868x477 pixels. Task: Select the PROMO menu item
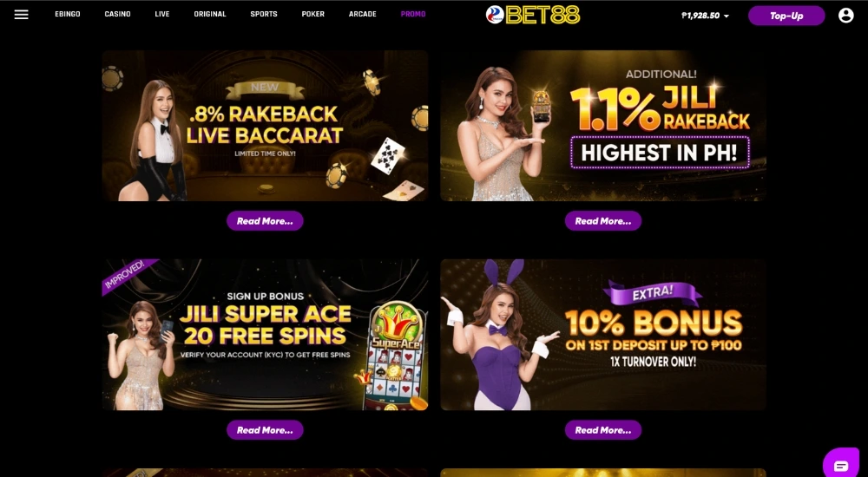pyautogui.click(x=413, y=15)
